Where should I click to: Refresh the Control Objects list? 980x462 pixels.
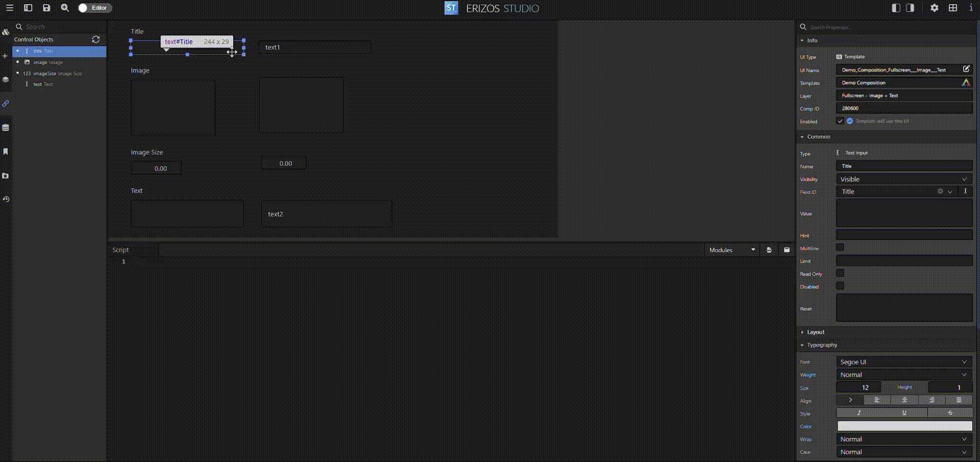(x=95, y=39)
